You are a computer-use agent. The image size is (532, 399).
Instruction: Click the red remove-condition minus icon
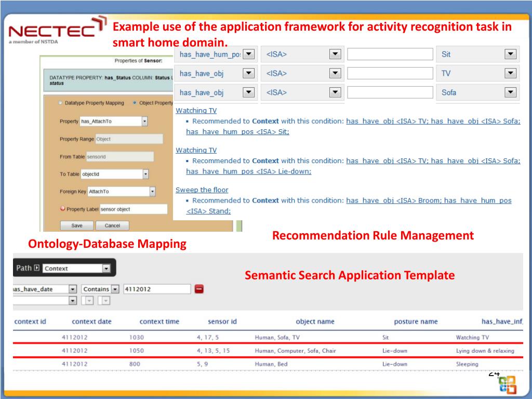pos(199,289)
